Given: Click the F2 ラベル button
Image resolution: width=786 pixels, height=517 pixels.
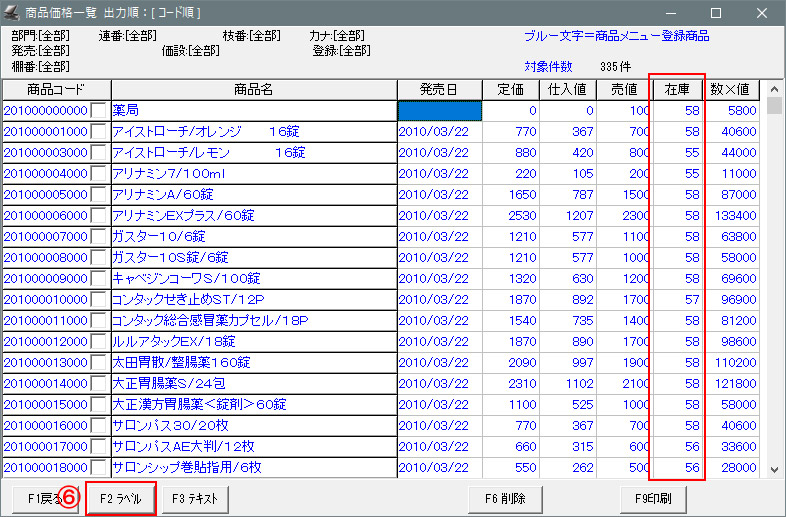Looking at the screenshot, I should (x=121, y=497).
